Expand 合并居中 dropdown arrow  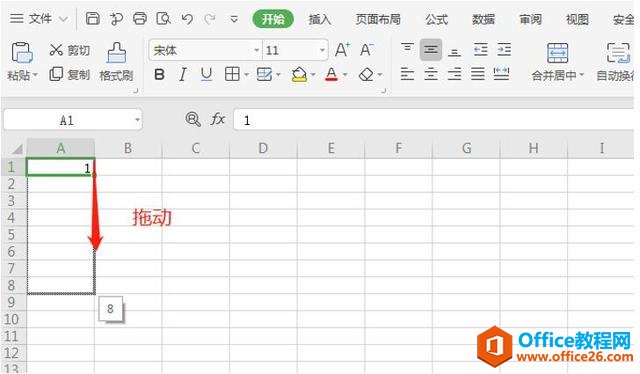[x=582, y=75]
